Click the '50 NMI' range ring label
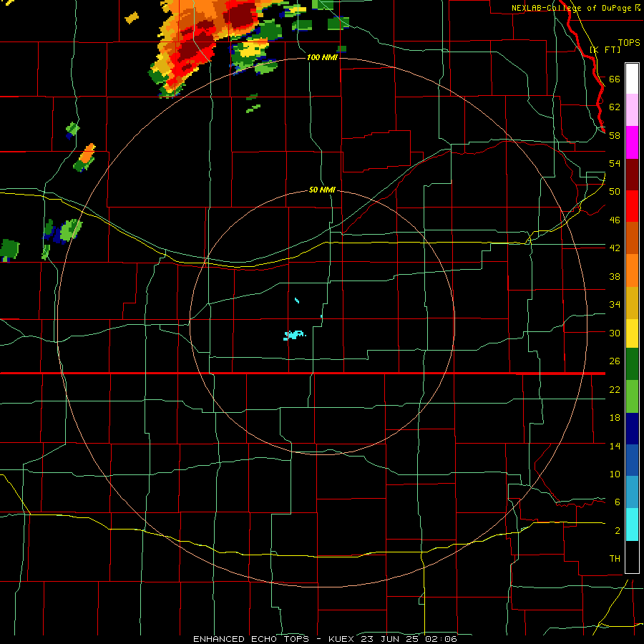Image resolution: width=644 pixels, height=644 pixels. [322, 190]
